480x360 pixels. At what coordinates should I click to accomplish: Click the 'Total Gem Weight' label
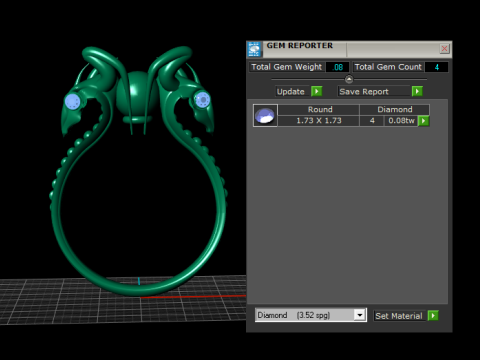pyautogui.click(x=286, y=67)
